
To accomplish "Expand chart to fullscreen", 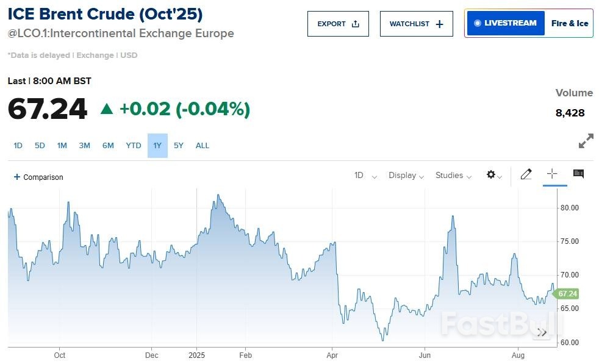I will click(x=586, y=141).
